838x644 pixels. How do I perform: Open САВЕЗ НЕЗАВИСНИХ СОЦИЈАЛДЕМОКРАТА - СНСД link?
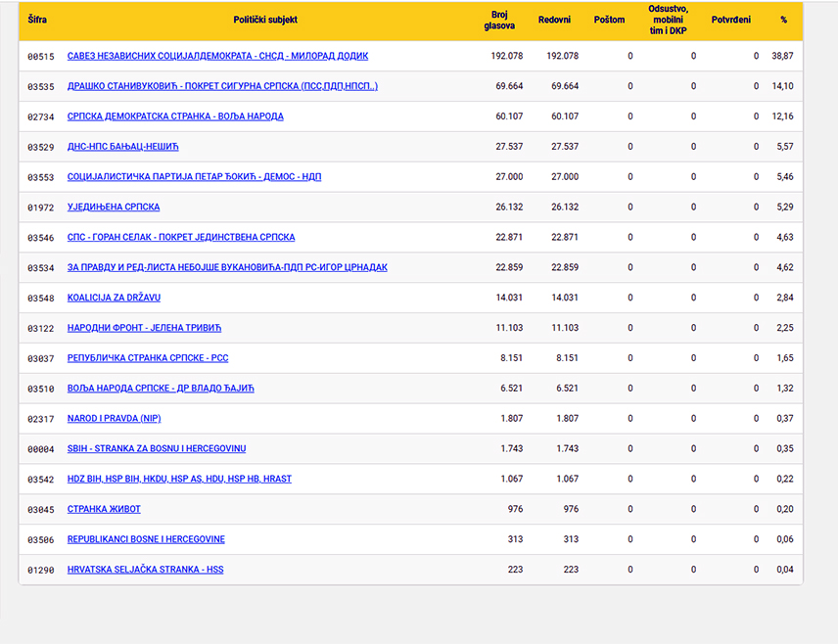click(x=217, y=56)
